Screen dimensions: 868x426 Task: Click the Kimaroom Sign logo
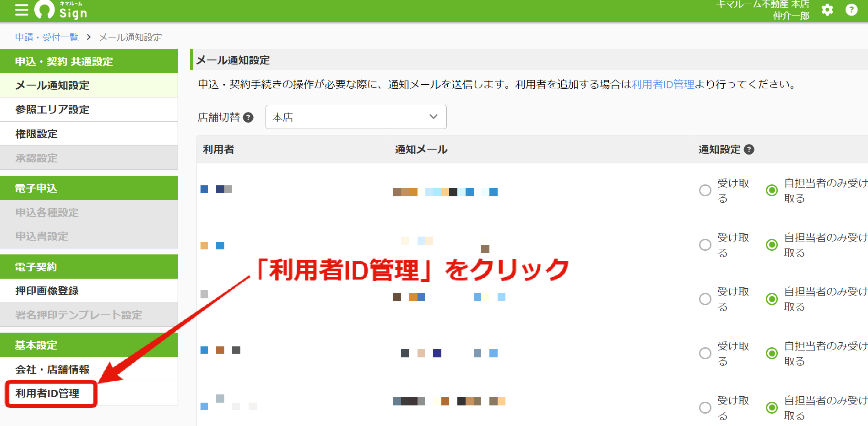tap(61, 10)
